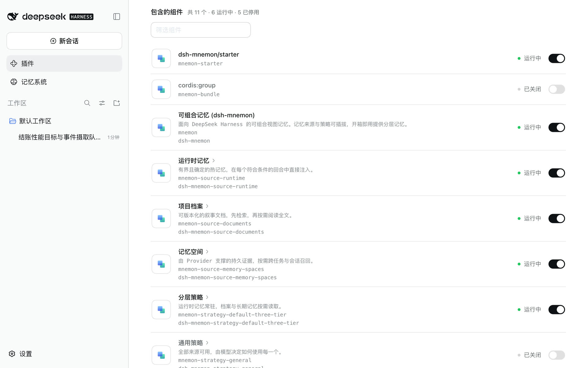The image size is (588, 368).
Task: Click the 筛选组件 filter input
Action: click(x=201, y=30)
